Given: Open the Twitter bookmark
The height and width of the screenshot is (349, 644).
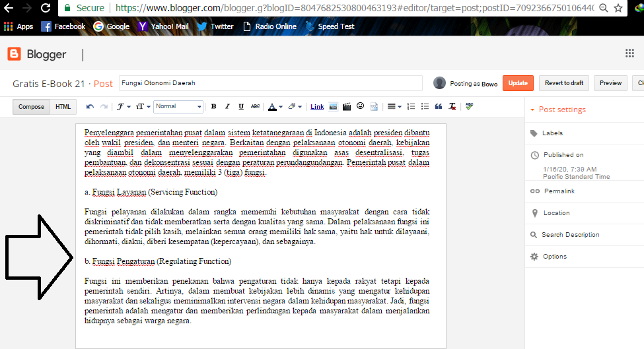Looking at the screenshot, I should [215, 26].
